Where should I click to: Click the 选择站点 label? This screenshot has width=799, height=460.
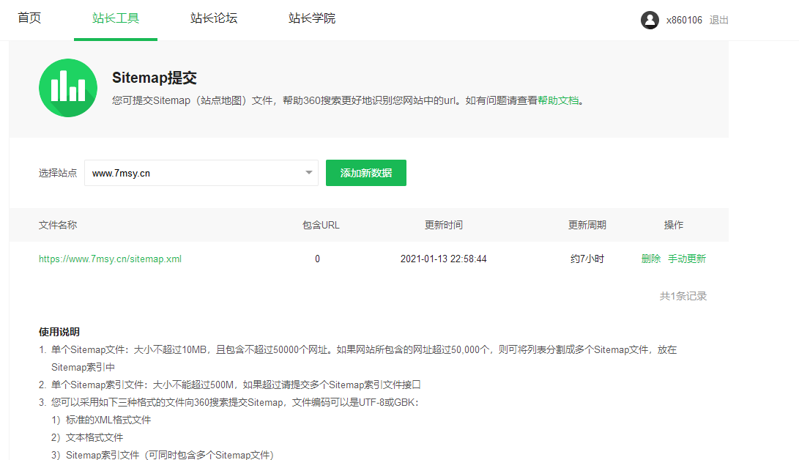pos(58,173)
